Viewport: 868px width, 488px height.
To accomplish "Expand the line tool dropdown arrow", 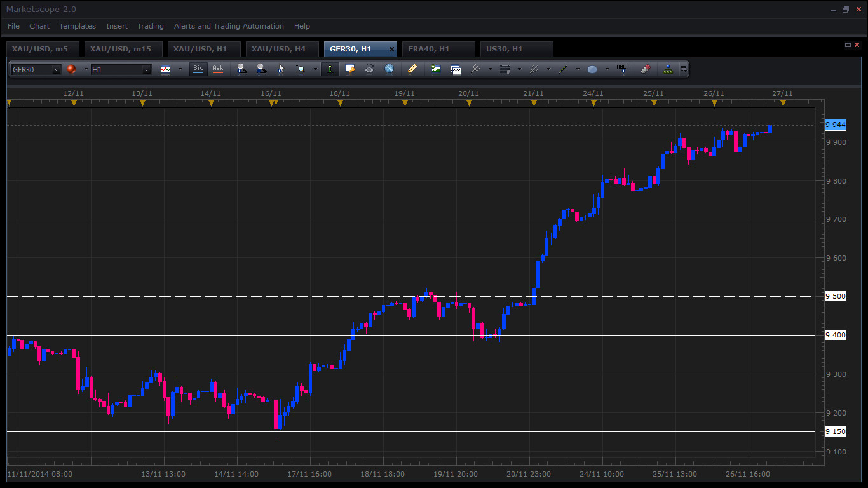I will click(x=578, y=69).
